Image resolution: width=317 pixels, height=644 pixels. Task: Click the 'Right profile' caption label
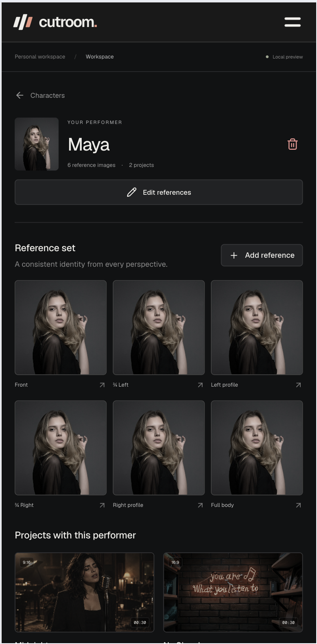click(128, 505)
